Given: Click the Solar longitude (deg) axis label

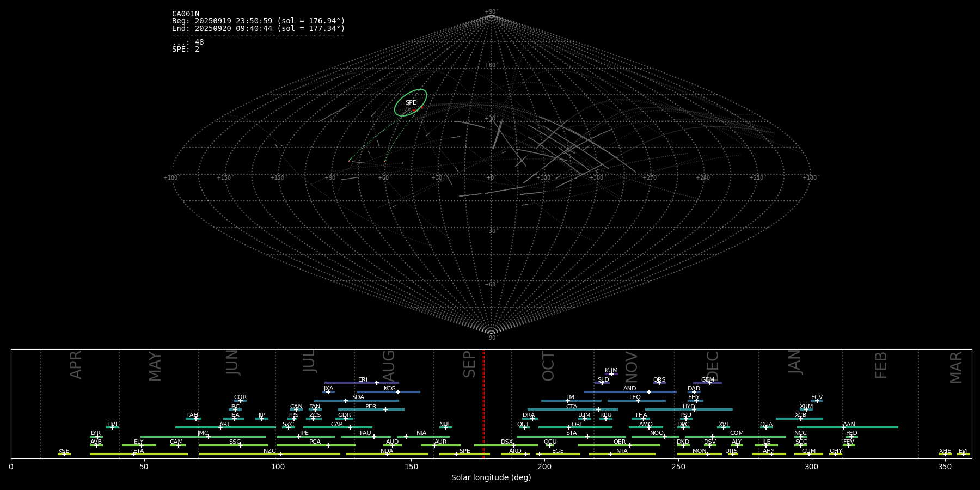Looking at the screenshot, I should click(x=491, y=477).
